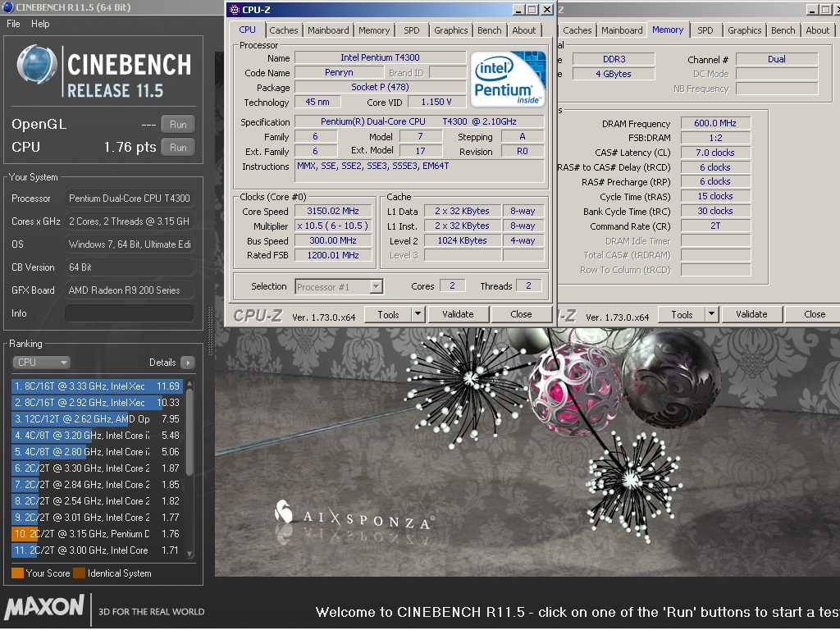Click the ranking list scrollbar thumb

(x=189, y=431)
